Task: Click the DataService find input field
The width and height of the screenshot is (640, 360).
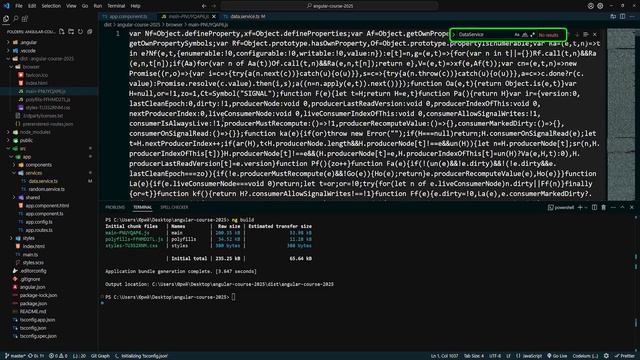Action: 485,35
